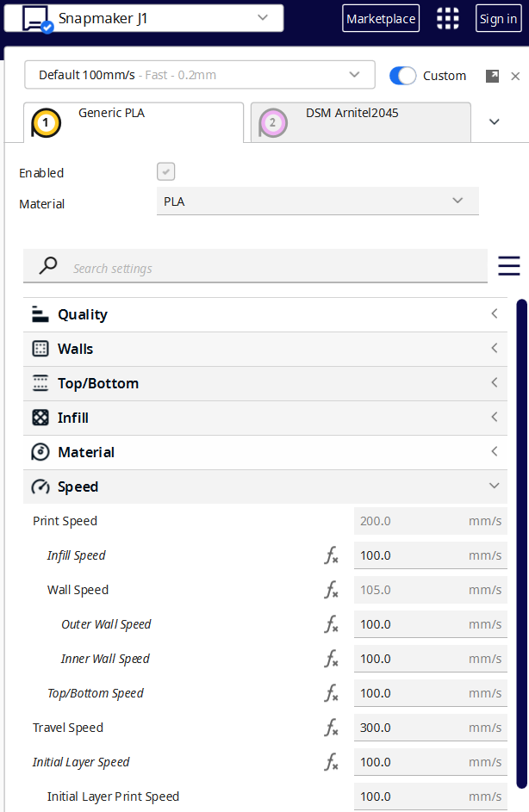Screen dimensions: 529x812
Task: Click the fx icon beside Outer Wall Speed
Action: coord(332,624)
